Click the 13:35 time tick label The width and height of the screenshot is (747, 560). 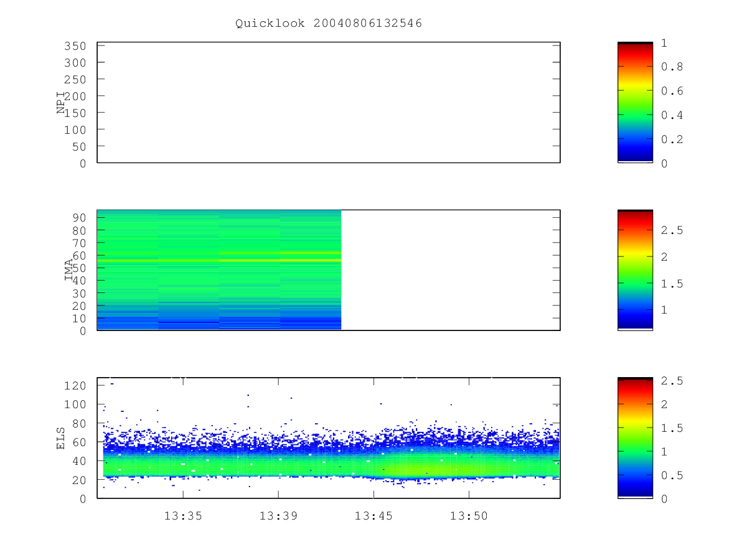tap(182, 516)
